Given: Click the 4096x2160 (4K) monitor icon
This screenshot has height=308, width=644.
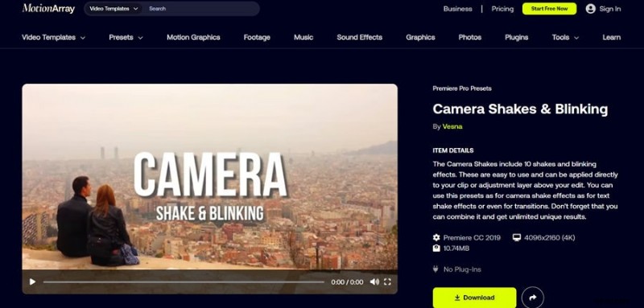Looking at the screenshot, I should pyautogui.click(x=517, y=237).
